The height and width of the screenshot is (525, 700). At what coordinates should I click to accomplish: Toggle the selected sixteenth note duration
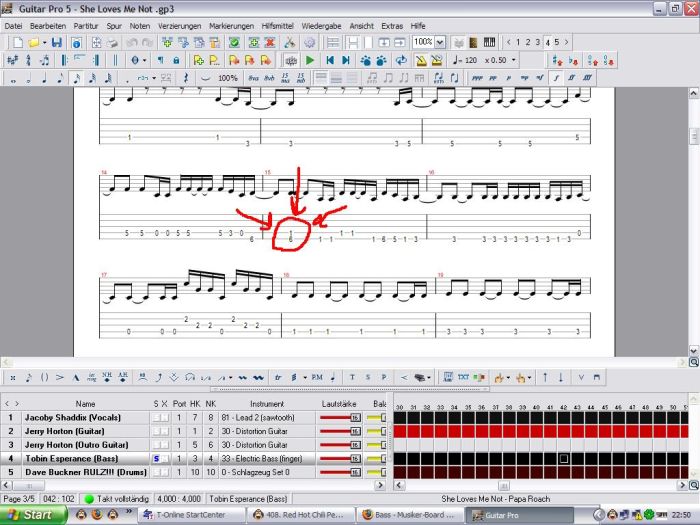(x=76, y=79)
